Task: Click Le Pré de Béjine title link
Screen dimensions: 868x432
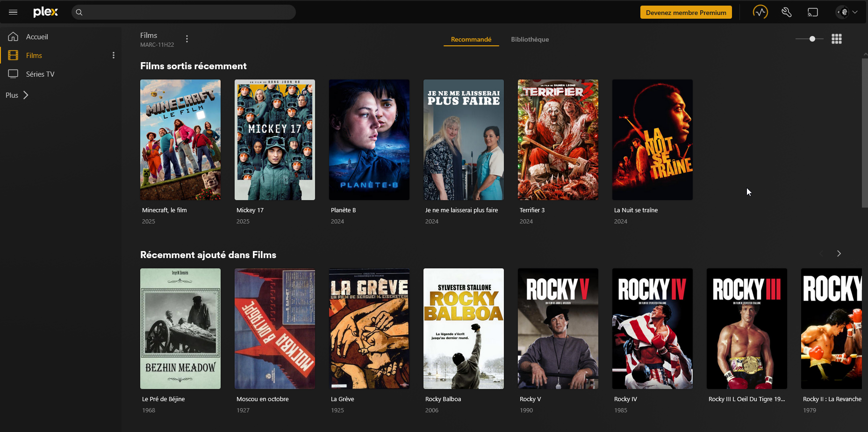Action: (x=164, y=399)
